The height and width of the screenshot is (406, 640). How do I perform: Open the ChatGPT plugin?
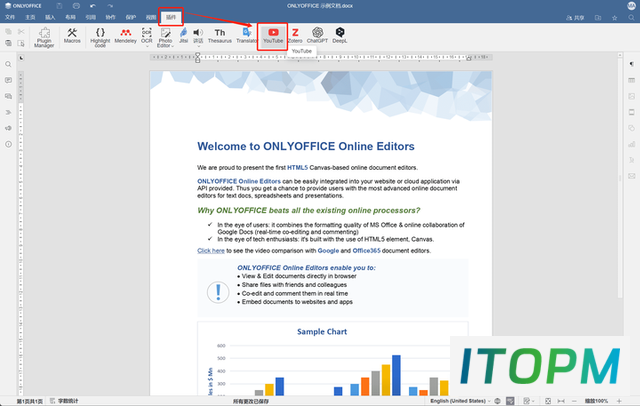(x=317, y=35)
